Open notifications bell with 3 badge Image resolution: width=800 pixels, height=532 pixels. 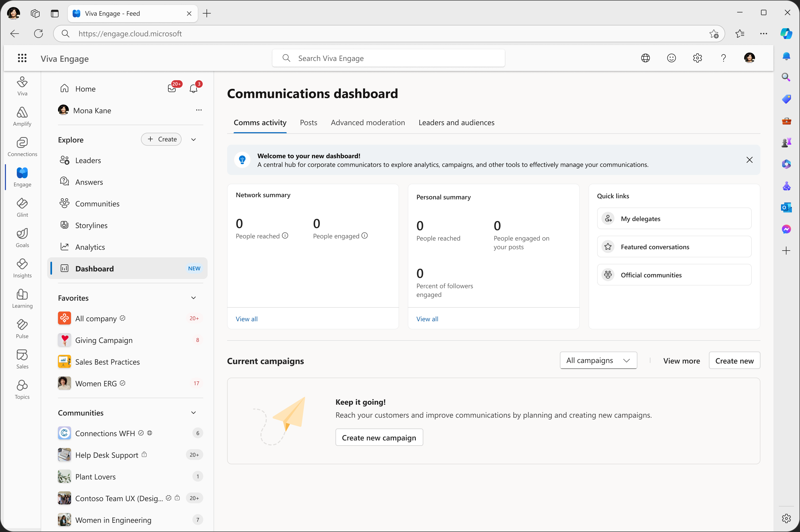(193, 89)
